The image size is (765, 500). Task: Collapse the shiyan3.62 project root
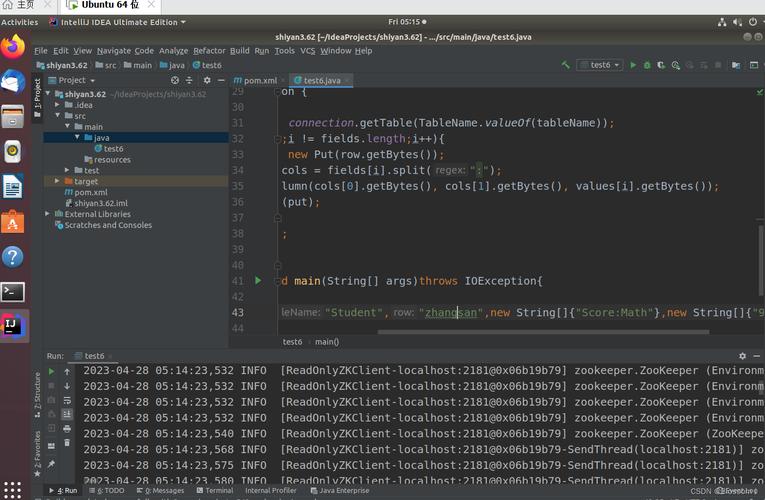tap(48, 93)
